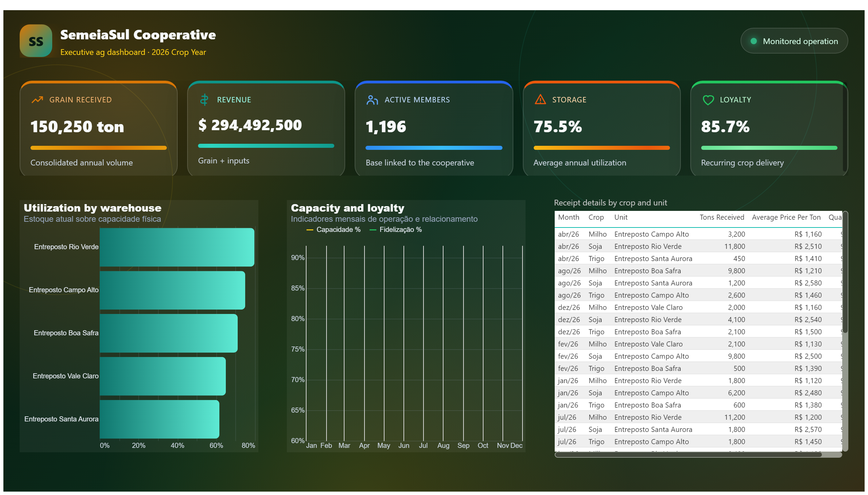
Task: Select the Entreposto Vale Claro bar
Action: [162, 376]
